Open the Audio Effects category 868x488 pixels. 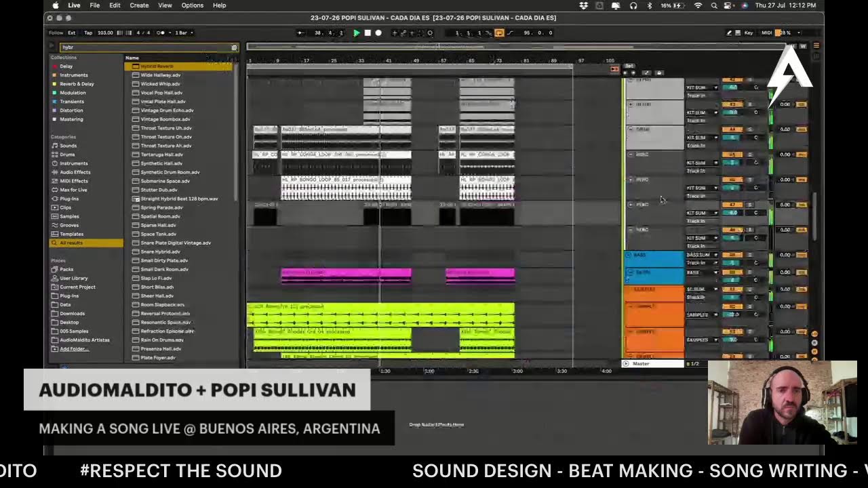[75, 172]
